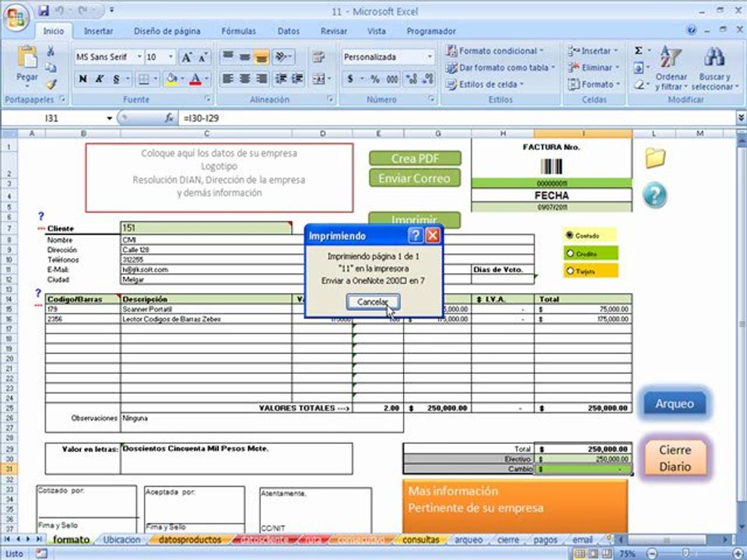
Task: Select the Contado radio option
Action: click(570, 235)
